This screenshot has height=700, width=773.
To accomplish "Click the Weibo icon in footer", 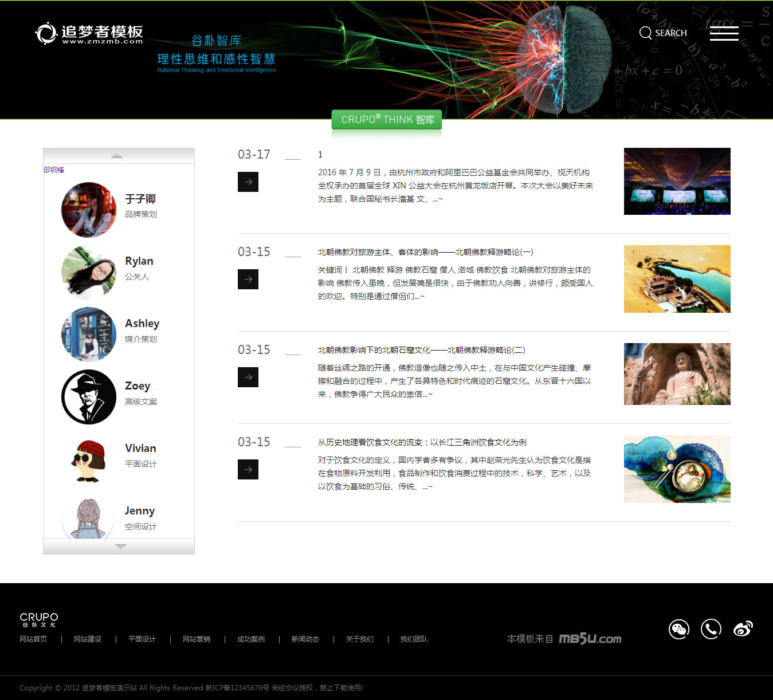I will 743,629.
